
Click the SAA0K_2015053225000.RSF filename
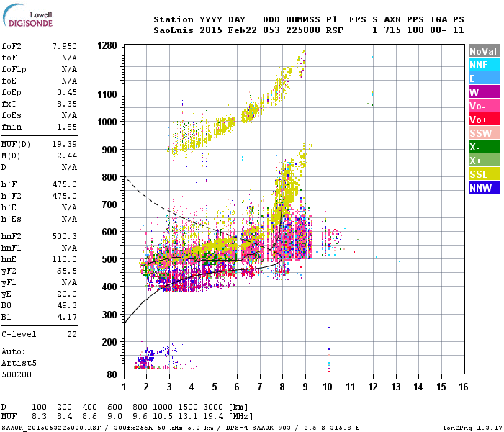51,428
